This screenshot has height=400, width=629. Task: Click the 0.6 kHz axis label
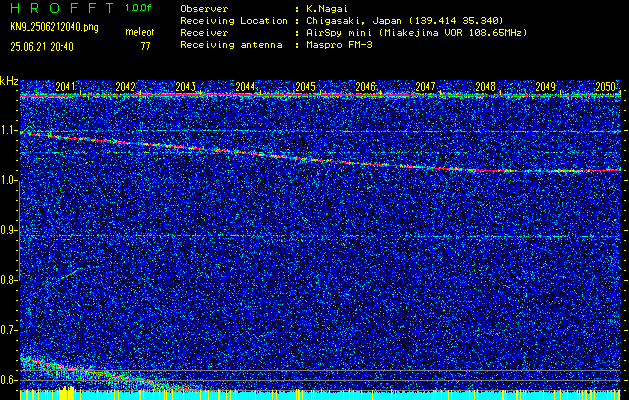pos(9,380)
